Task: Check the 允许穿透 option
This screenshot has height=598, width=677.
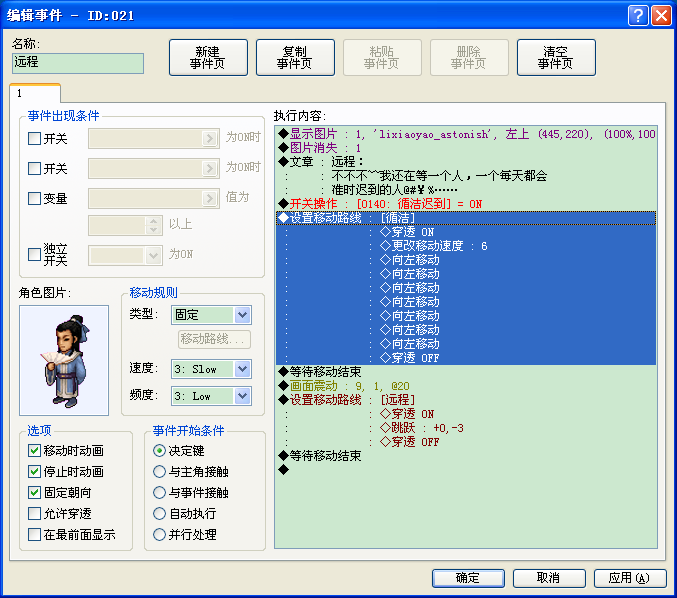Action: (x=35, y=513)
